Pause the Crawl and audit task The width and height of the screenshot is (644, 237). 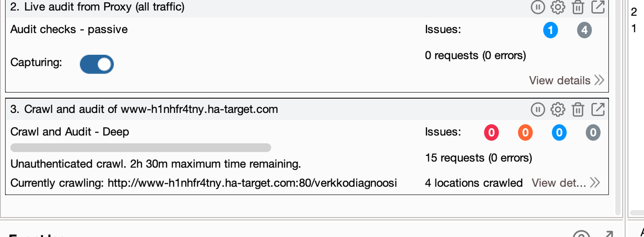(x=538, y=109)
